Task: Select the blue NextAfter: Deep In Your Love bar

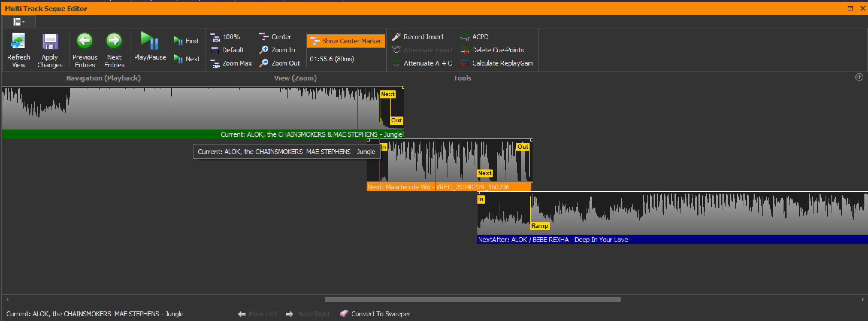Action: pyautogui.click(x=672, y=240)
